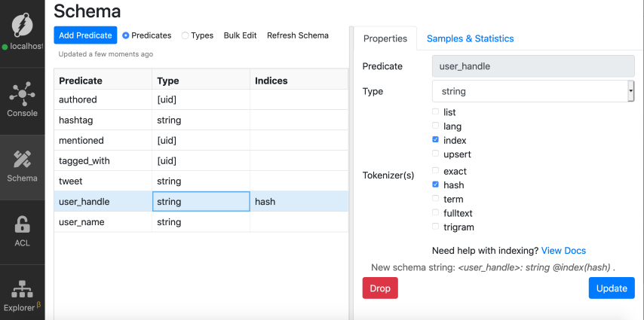Switch to Samples & Statistics tab
Screen dimensions: 644x320
tap(470, 38)
